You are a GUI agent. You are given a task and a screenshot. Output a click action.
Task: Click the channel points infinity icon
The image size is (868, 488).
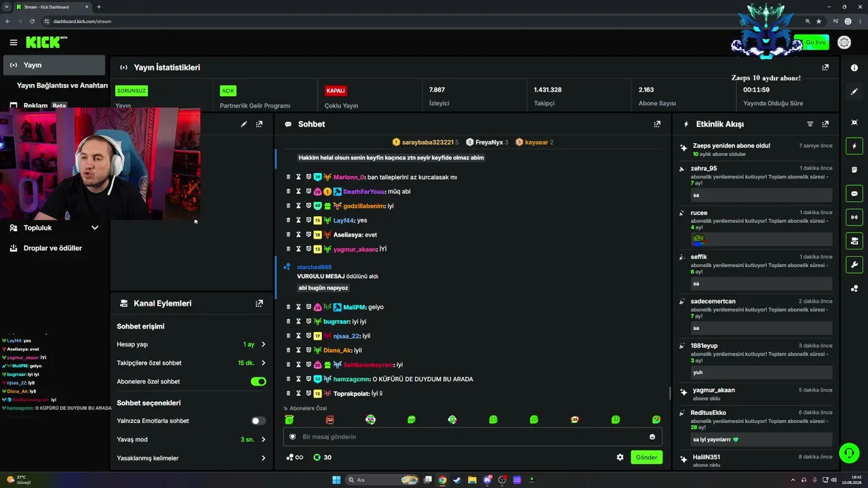295,457
